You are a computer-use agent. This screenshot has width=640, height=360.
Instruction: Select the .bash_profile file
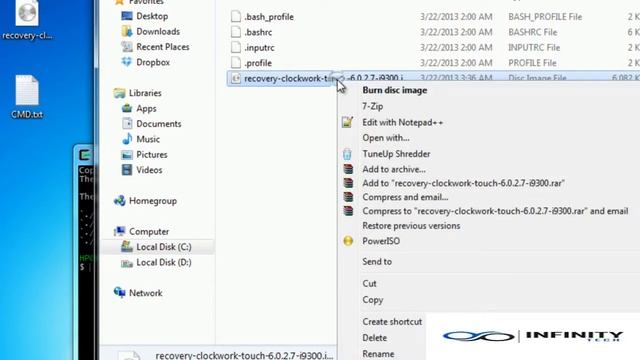269,17
